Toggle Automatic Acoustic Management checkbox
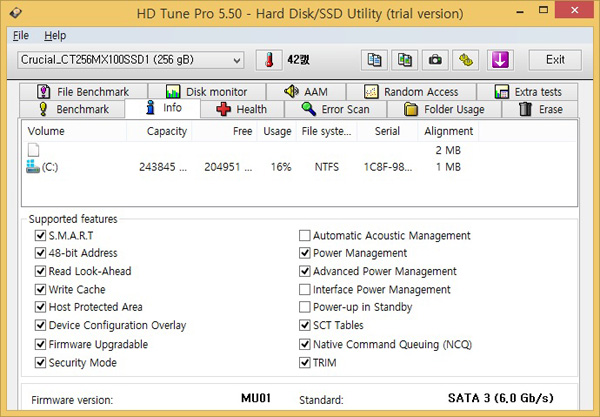Image resolution: width=600 pixels, height=417 pixels. (305, 235)
